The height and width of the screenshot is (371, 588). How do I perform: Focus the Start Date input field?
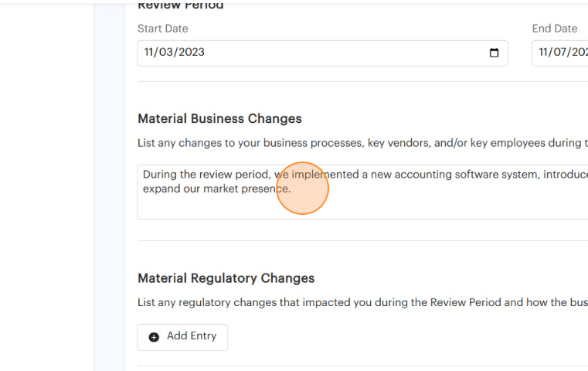point(309,53)
